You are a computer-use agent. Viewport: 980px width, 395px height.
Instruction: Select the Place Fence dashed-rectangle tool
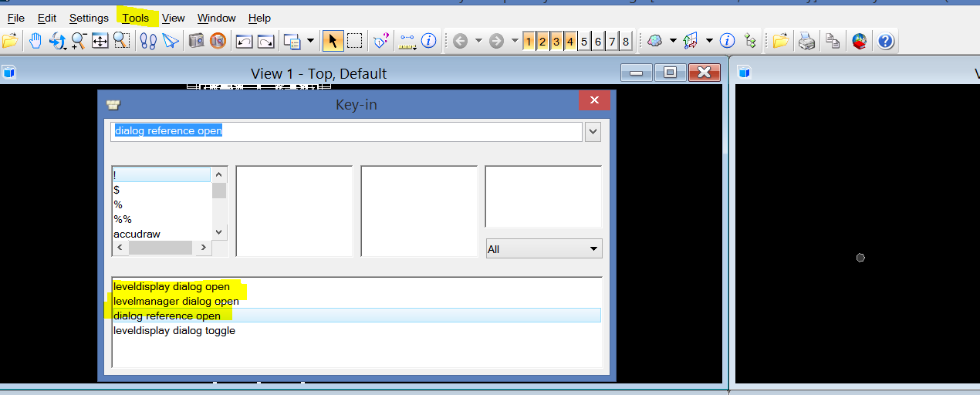pyautogui.click(x=355, y=41)
